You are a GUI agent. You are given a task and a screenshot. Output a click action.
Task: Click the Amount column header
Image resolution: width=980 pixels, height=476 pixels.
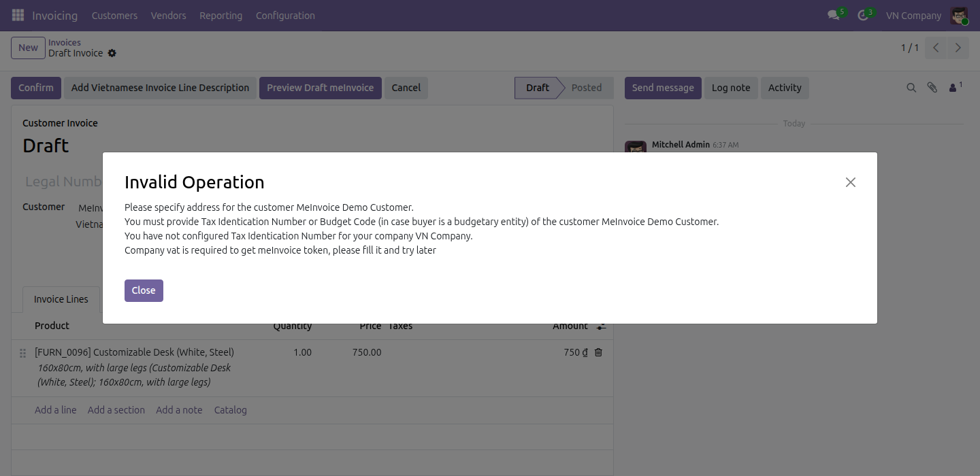point(570,326)
